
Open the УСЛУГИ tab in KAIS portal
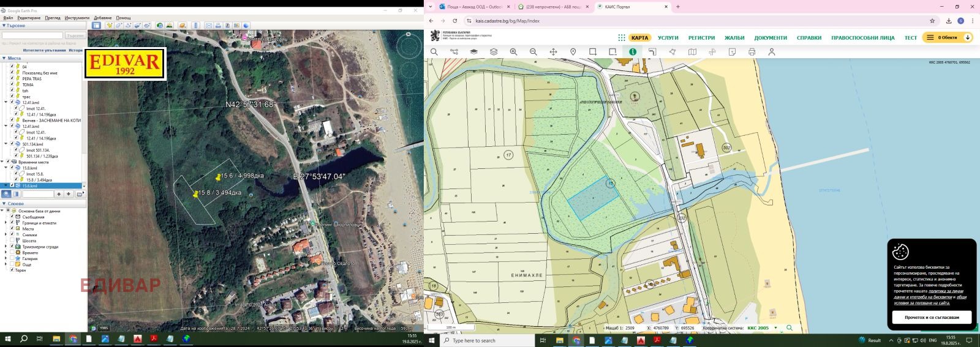click(x=668, y=38)
